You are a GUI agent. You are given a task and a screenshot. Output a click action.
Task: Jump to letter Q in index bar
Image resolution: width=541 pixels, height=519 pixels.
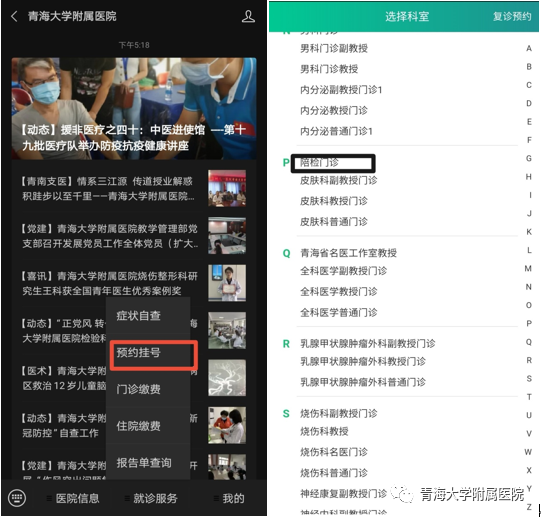click(x=529, y=342)
